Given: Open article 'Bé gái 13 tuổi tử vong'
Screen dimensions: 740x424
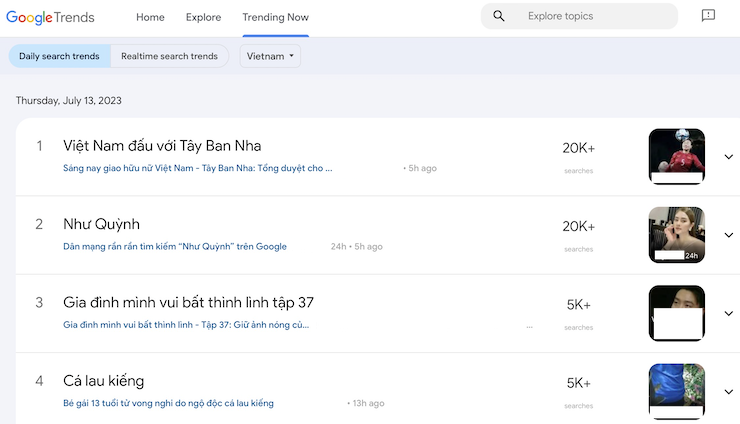Looking at the screenshot, I should (x=168, y=403).
